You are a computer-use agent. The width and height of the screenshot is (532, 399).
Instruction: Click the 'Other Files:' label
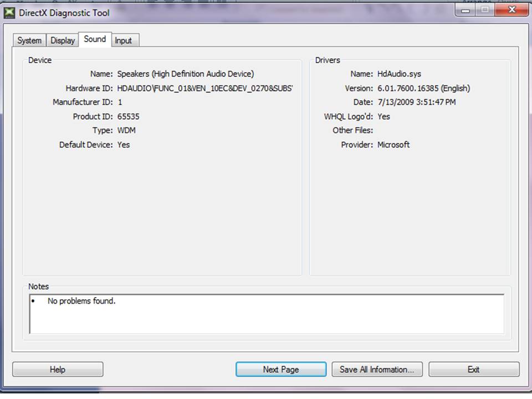pyautogui.click(x=352, y=130)
